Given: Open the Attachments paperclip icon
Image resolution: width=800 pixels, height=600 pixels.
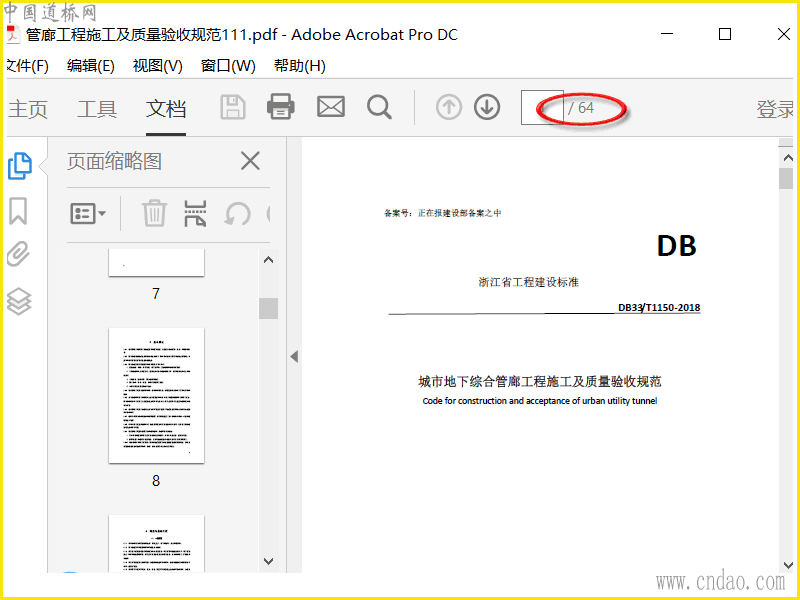Looking at the screenshot, I should [18, 254].
